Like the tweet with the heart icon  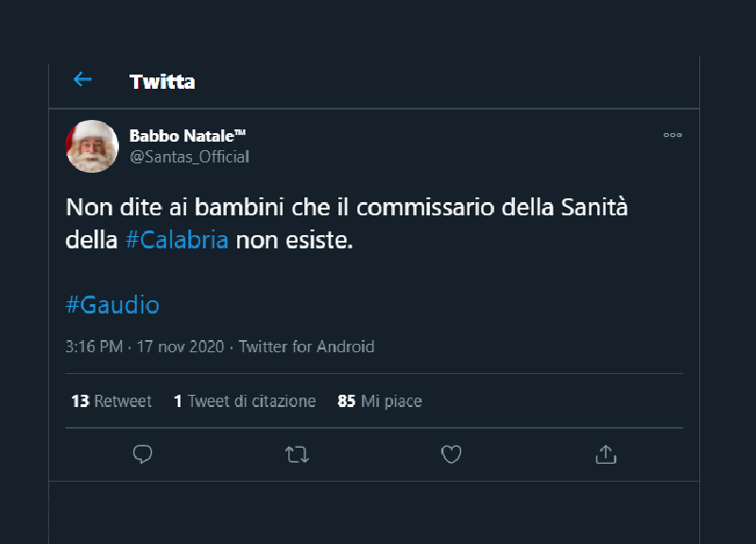point(452,454)
